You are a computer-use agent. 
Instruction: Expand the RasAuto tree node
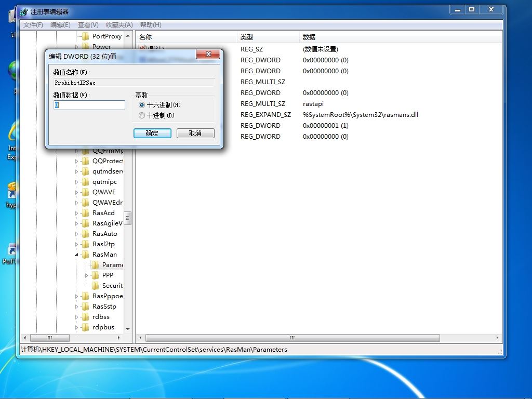point(76,234)
